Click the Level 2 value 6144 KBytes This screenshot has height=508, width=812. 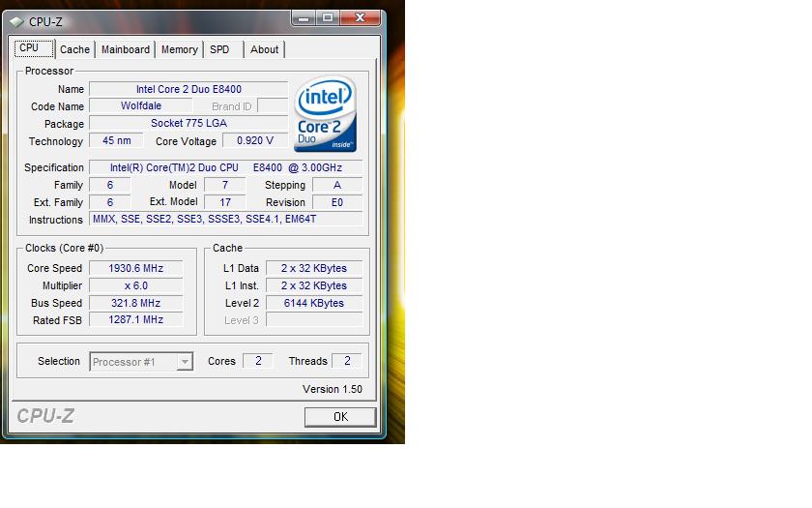pos(314,303)
